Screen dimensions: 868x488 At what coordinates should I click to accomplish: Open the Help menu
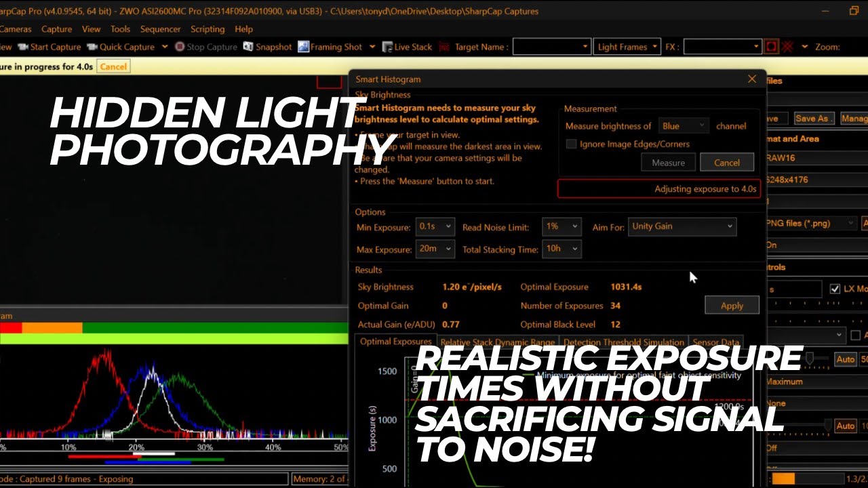pyautogui.click(x=243, y=29)
